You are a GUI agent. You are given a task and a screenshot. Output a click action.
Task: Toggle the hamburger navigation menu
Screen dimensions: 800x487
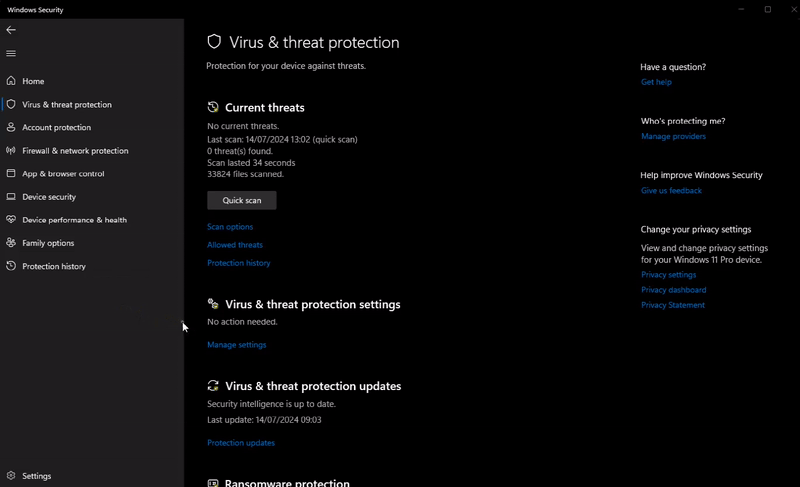pos(11,53)
